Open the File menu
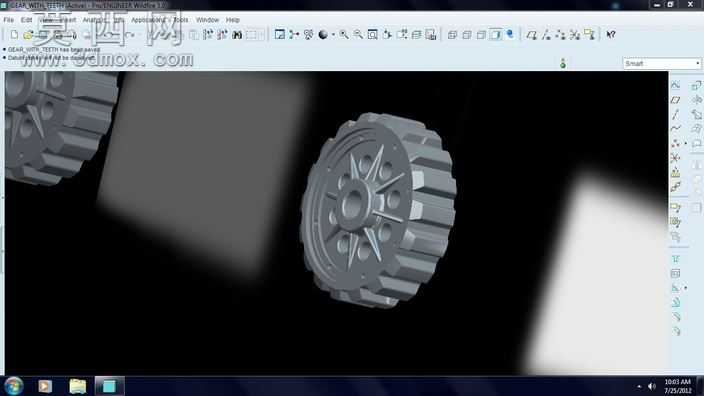 (9, 20)
